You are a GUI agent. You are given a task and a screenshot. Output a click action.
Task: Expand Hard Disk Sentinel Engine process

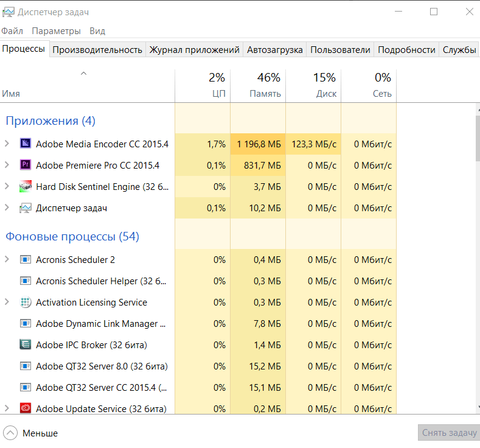(7, 186)
